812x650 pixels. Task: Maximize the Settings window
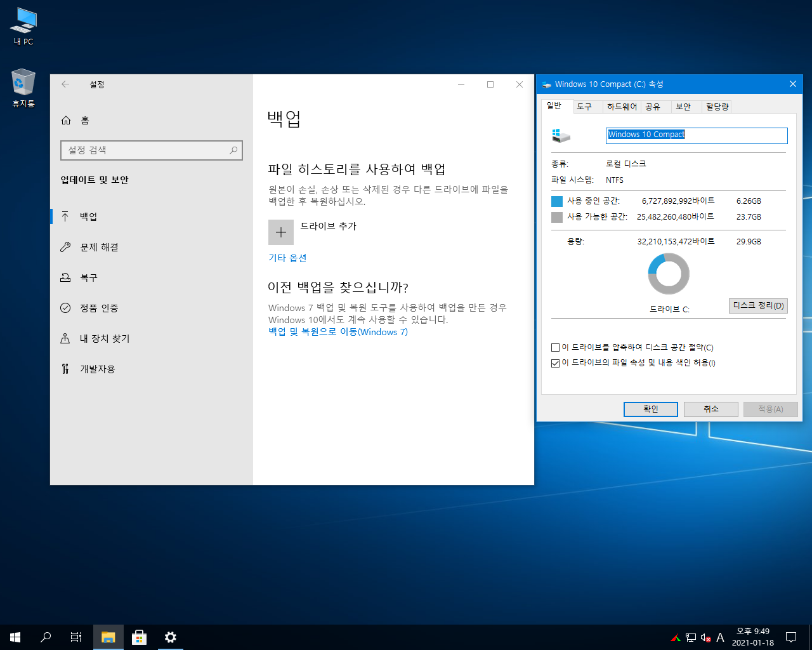coord(490,84)
